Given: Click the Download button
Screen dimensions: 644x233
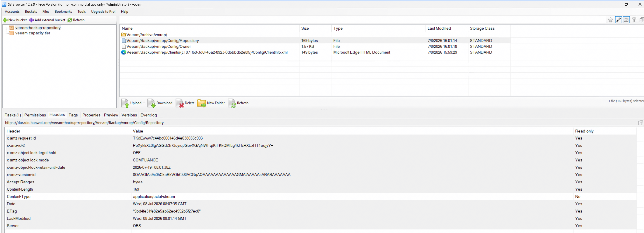Looking at the screenshot, I should pyautogui.click(x=160, y=103).
